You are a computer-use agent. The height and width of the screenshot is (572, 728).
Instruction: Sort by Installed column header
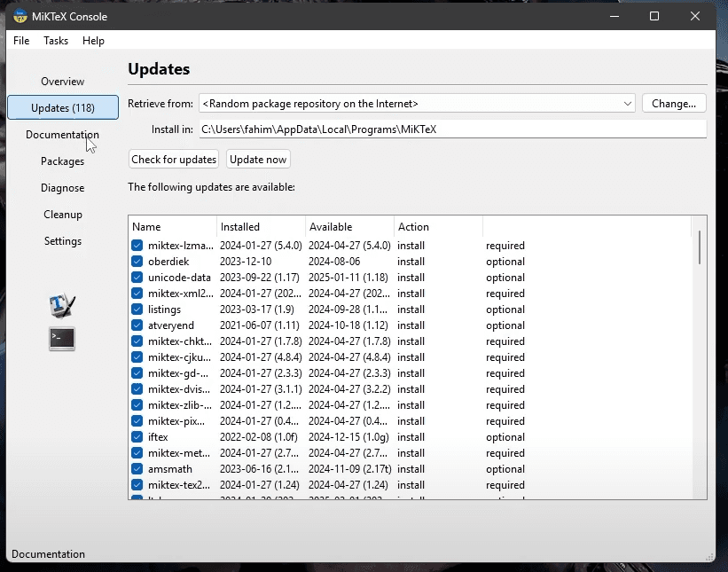pyautogui.click(x=261, y=226)
